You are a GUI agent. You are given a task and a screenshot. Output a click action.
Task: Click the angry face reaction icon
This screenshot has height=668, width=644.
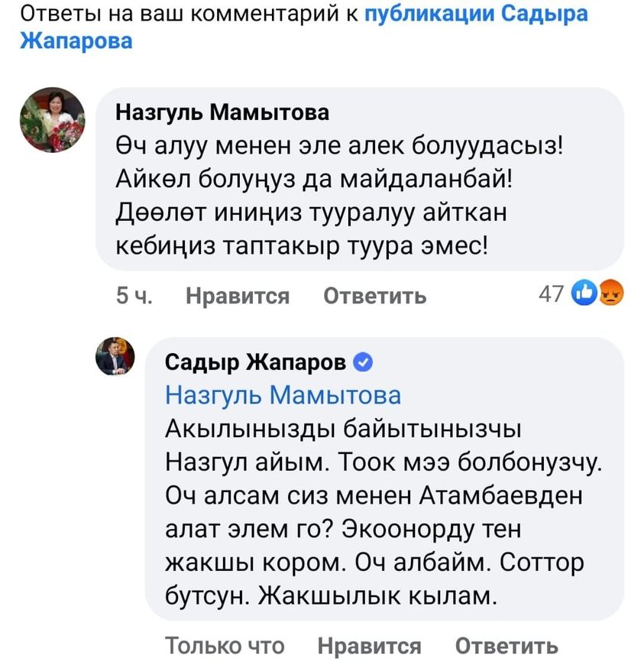click(x=612, y=293)
